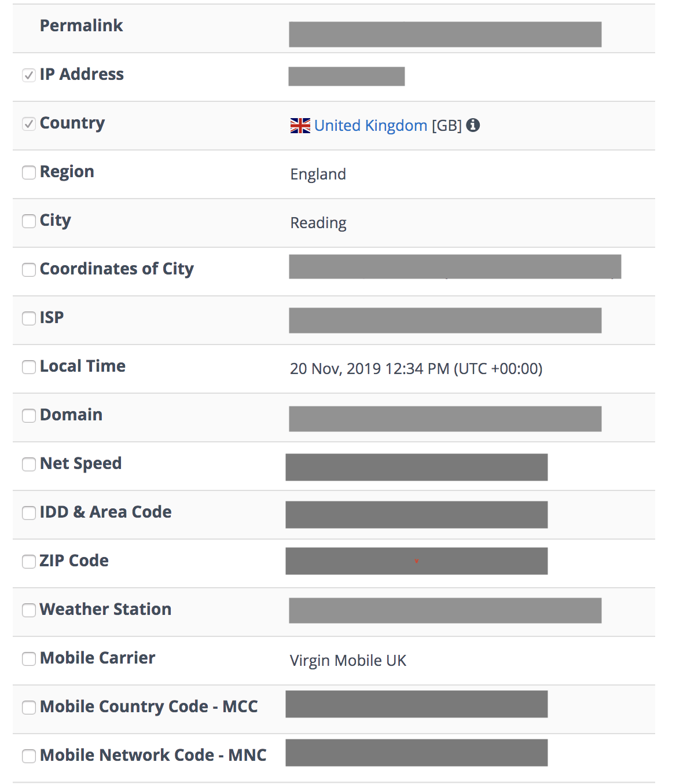Toggle the Mobile Country Code - MCC checkbox
Image resolution: width=676 pixels, height=784 pixels.
(x=29, y=708)
